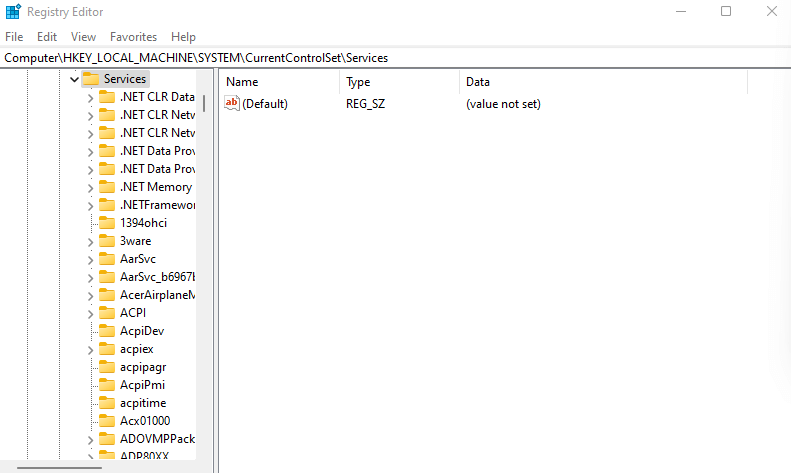Expand the .NETFramewor key arrow

(x=90, y=206)
